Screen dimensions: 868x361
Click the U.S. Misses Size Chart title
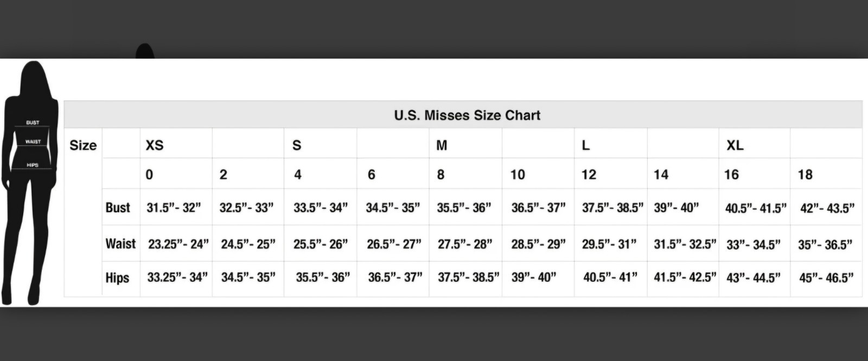click(467, 115)
